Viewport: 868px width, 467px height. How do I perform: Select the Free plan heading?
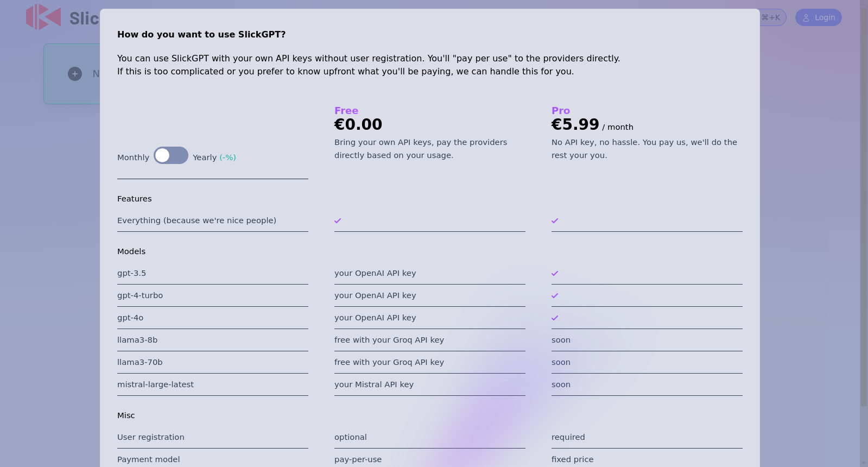[346, 111]
